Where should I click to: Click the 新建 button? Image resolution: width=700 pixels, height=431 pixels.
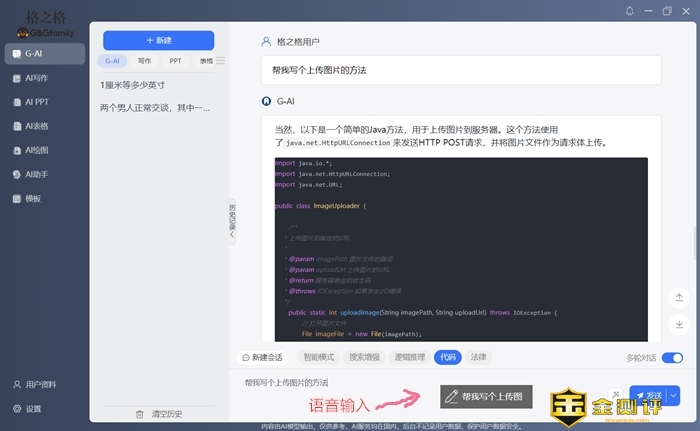[x=158, y=40]
